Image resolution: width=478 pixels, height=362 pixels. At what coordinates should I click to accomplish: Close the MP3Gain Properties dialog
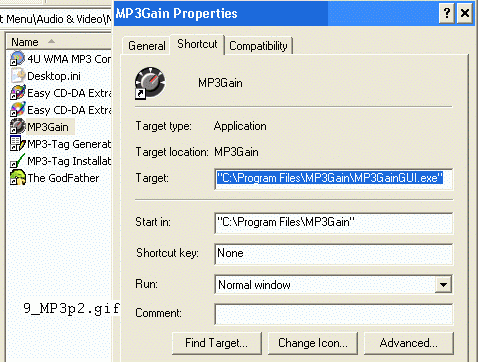click(465, 13)
